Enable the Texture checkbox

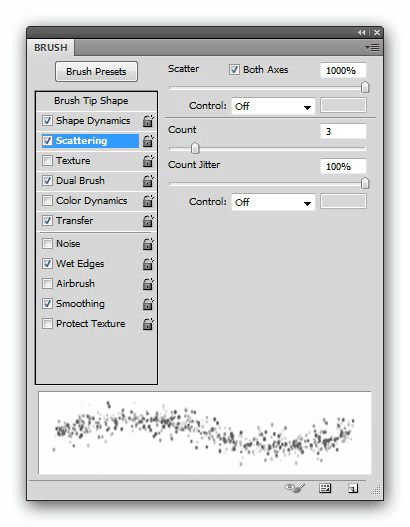tap(47, 160)
